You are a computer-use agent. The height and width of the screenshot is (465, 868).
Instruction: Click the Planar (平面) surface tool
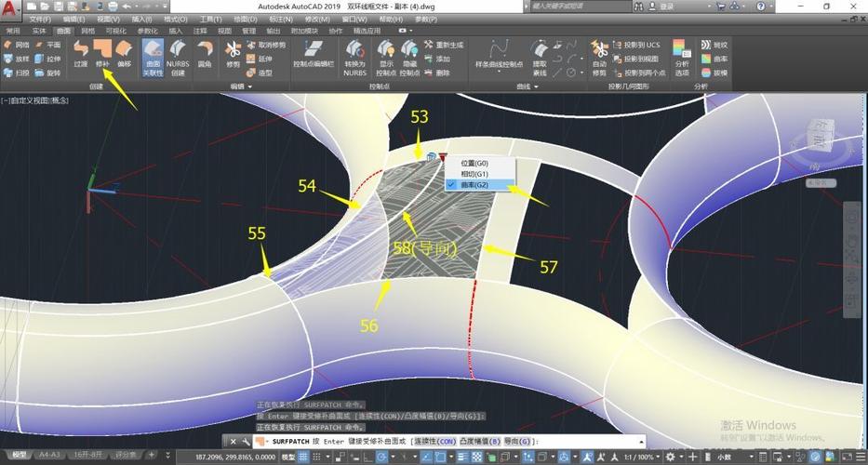(x=48, y=45)
